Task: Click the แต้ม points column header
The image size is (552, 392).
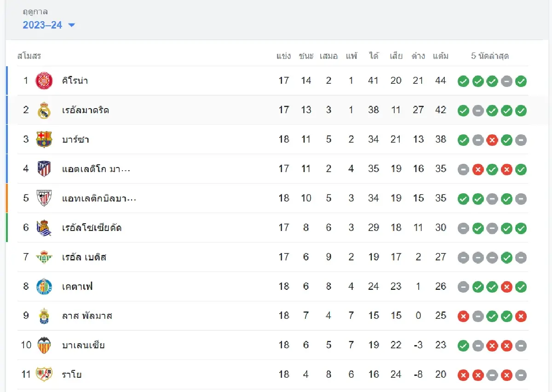Action: click(x=441, y=56)
